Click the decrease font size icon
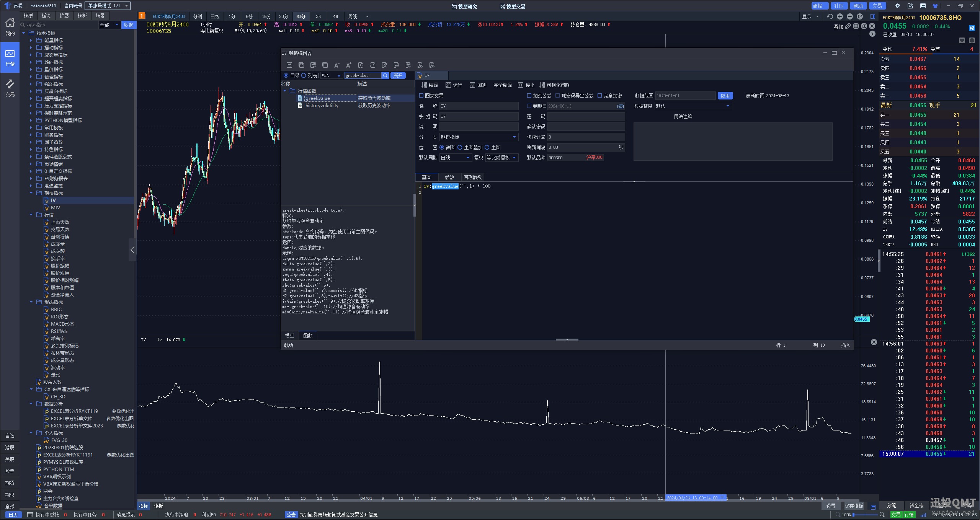 click(336, 65)
